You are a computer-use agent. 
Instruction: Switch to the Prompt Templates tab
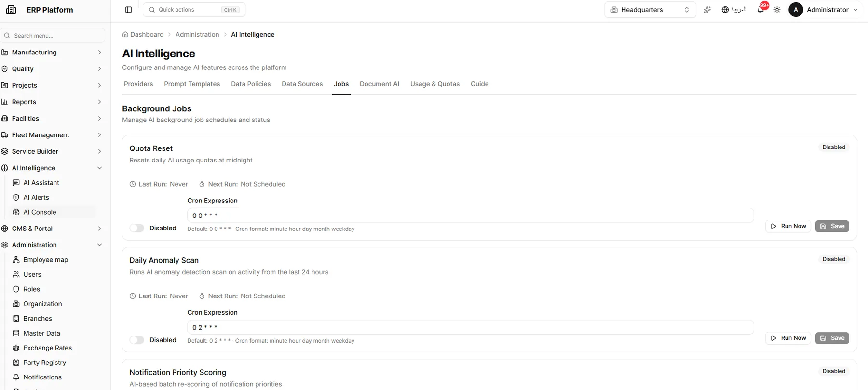coord(192,84)
